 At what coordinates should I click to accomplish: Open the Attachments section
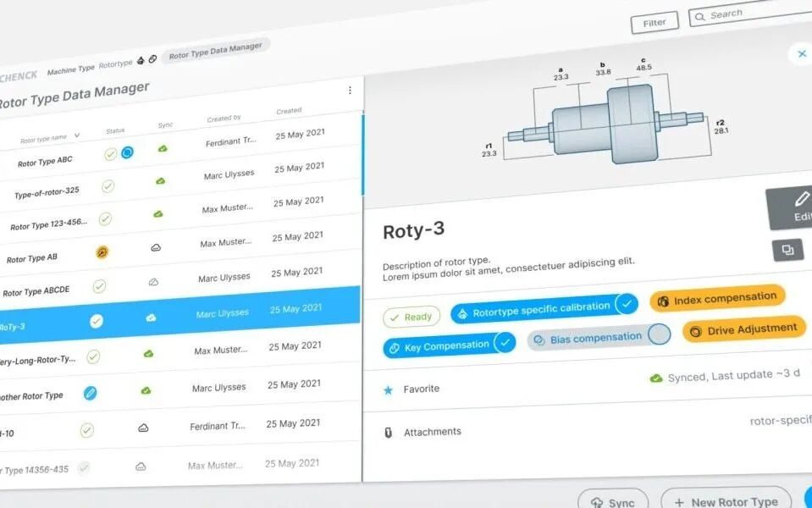pos(432,432)
